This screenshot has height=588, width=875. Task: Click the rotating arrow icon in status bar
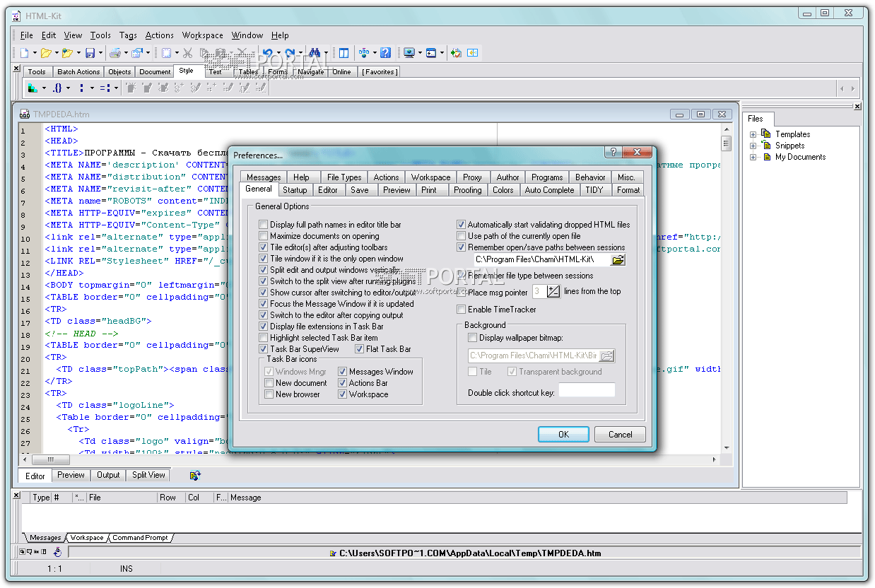tap(58, 553)
